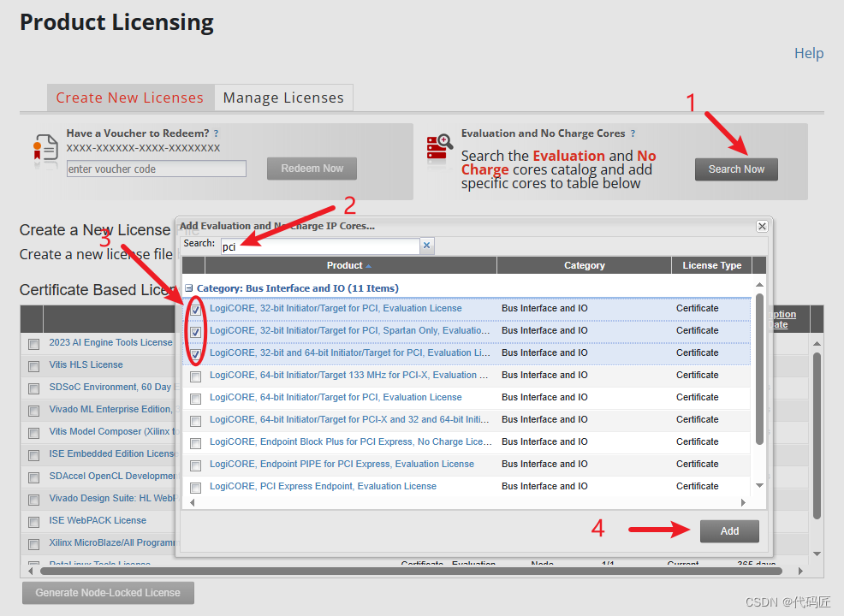
Task: Open Xilinx MicroBlaze/All Programmable link
Action: (112, 542)
